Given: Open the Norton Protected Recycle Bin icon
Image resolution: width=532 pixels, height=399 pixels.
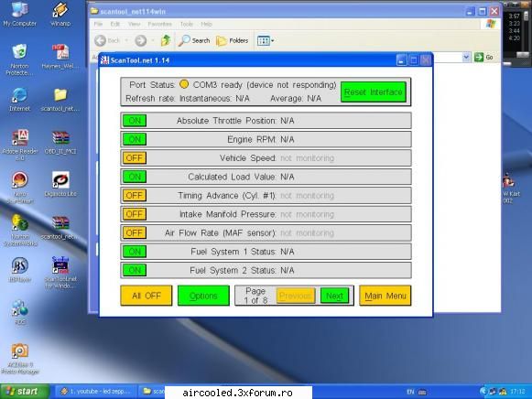Looking at the screenshot, I should (x=19, y=59).
